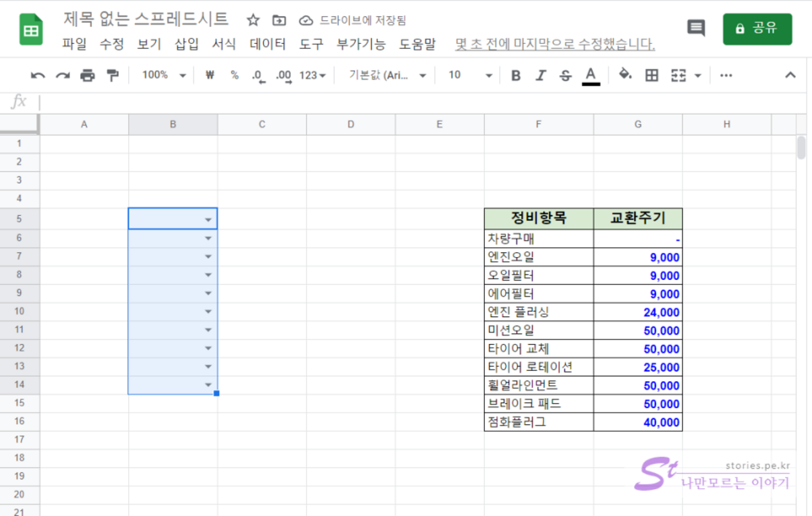Toggle strikethrough formatting
812x516 pixels.
[x=565, y=76]
